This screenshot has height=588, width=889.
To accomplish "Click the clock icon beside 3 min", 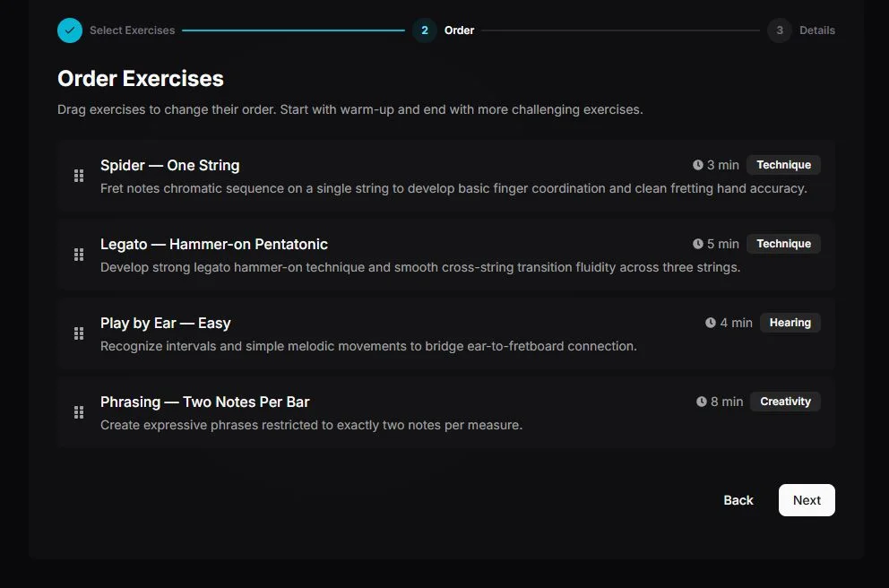I will pyautogui.click(x=697, y=165).
